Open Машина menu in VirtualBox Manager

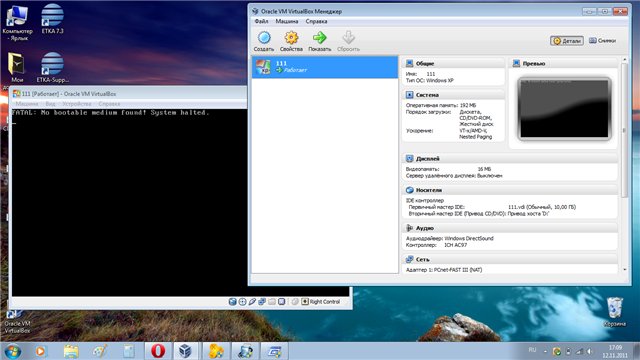(x=287, y=21)
